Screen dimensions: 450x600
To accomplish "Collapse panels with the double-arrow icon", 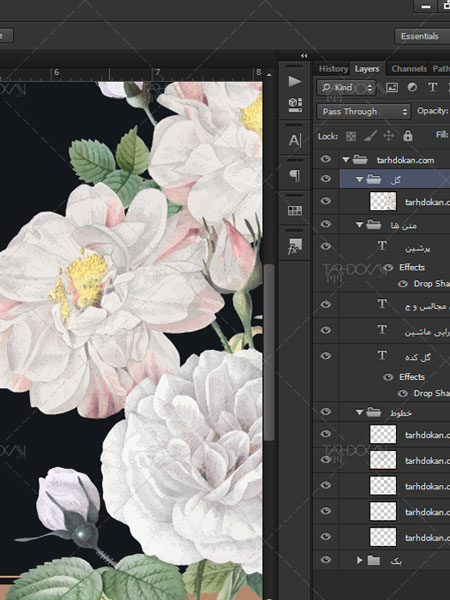I will point(304,56).
